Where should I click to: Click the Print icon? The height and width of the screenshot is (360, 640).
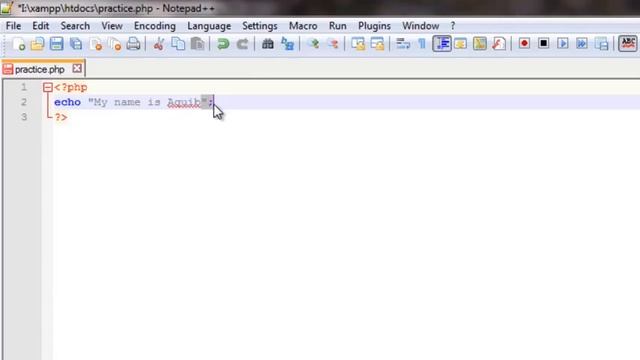tap(133, 44)
